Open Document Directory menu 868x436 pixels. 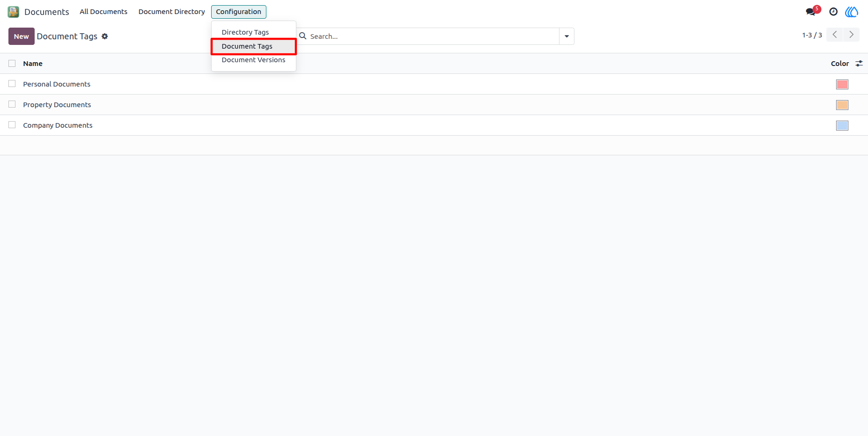[x=172, y=12]
